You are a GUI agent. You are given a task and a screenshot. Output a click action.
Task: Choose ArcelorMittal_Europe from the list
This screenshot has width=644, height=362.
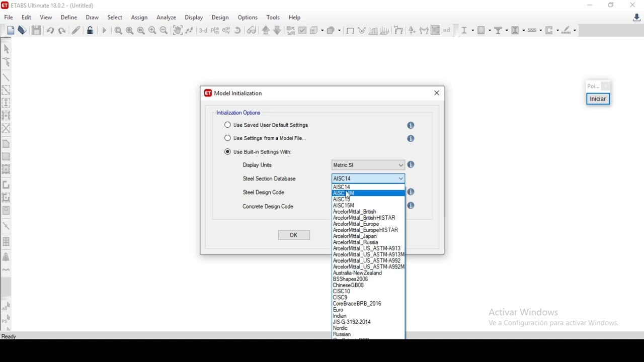[368, 224]
